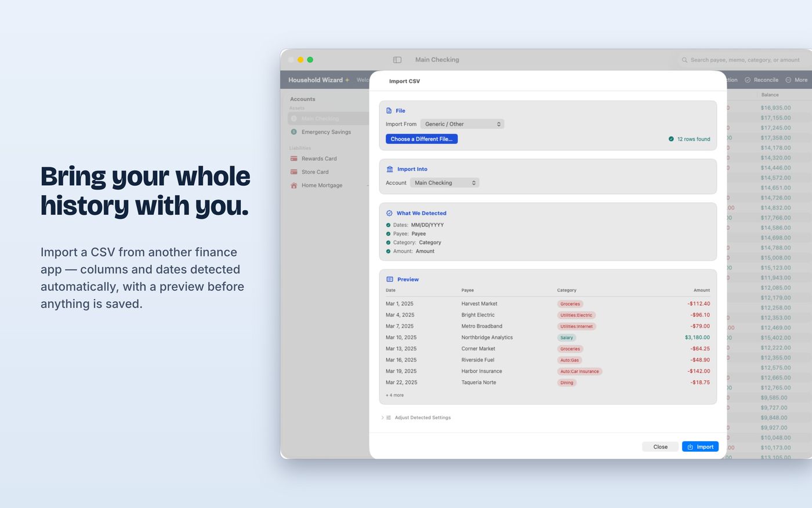Click the Store Card icon
Image resolution: width=812 pixels, height=508 pixels.
[293, 172]
